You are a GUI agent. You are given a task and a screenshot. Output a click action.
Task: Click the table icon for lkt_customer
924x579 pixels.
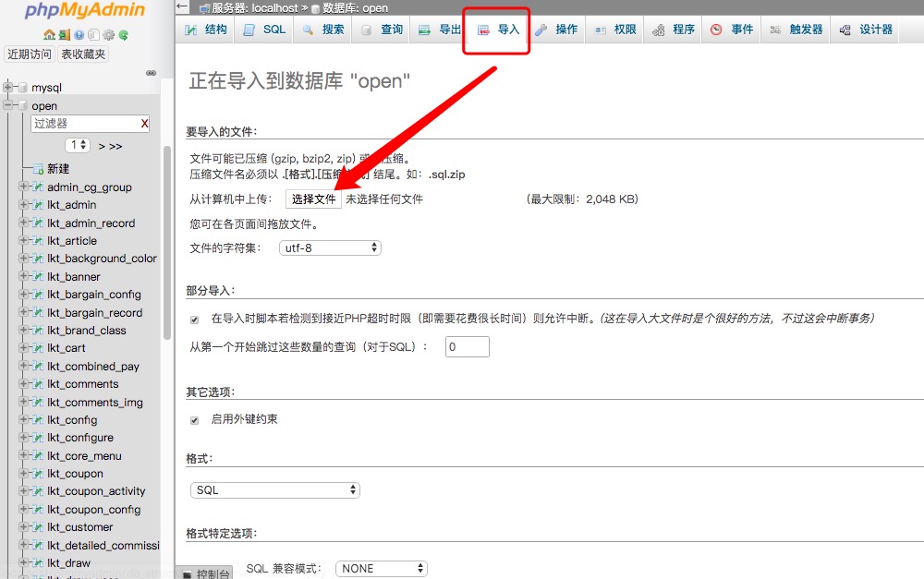[38, 526]
